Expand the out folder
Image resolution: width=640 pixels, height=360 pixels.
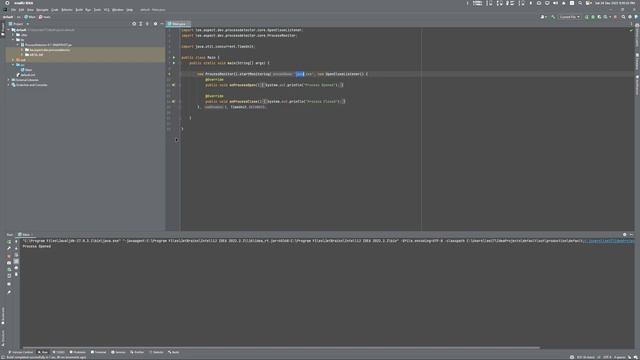click(x=13, y=60)
